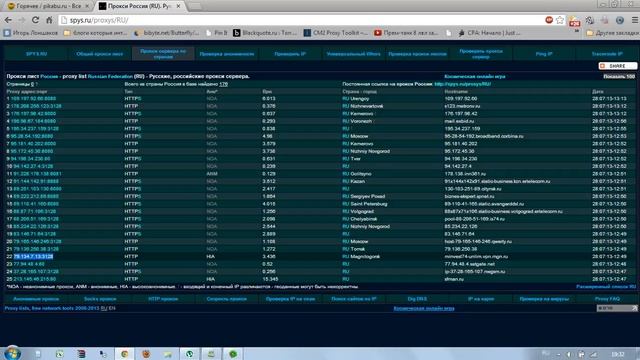Open the Proxy FAQ footer menu item

coord(607,299)
